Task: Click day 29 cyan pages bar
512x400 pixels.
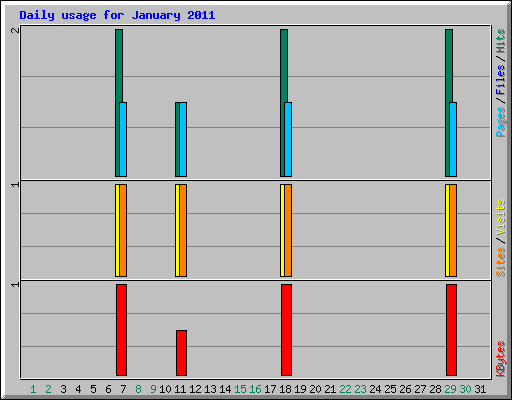Action: 453,139
